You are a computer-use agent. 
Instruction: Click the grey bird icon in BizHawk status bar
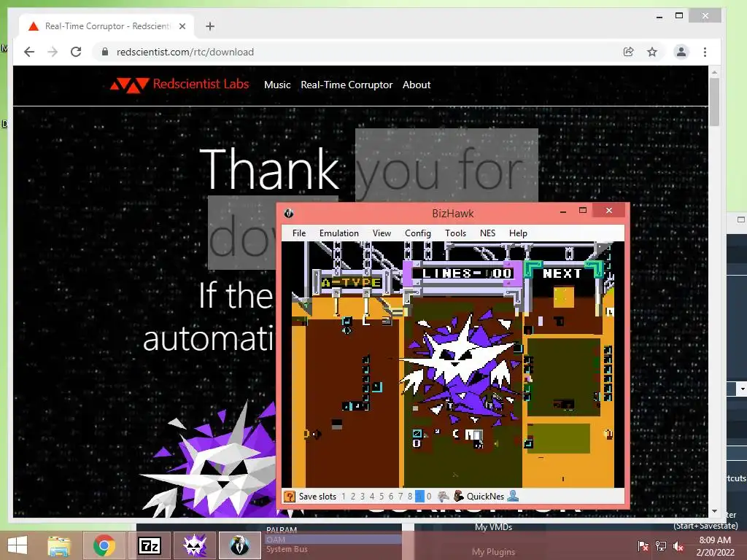tap(444, 496)
